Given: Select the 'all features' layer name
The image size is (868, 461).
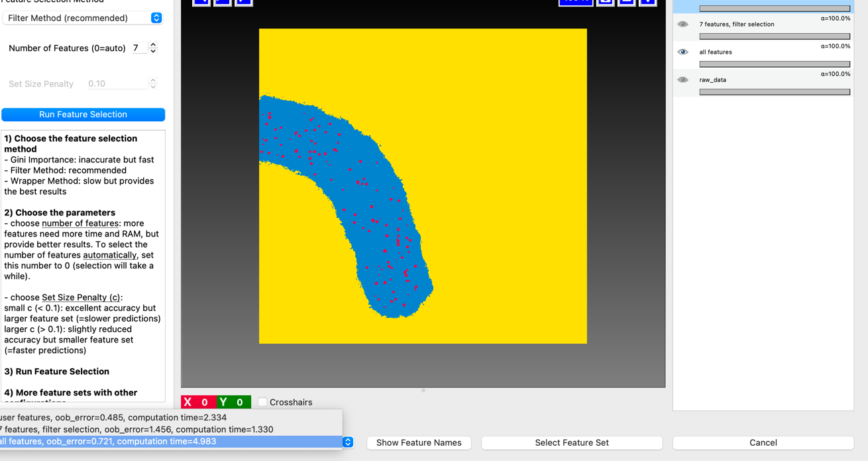Looking at the screenshot, I should coord(716,52).
